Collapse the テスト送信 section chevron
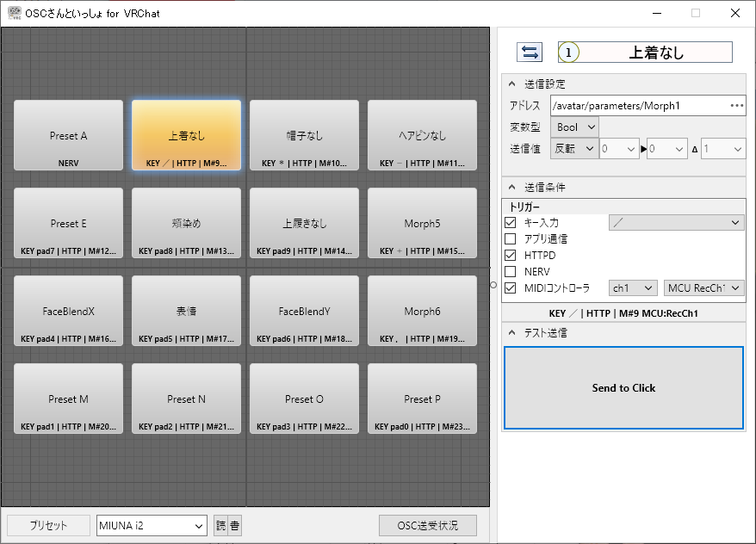This screenshot has width=756, height=544. [x=512, y=332]
